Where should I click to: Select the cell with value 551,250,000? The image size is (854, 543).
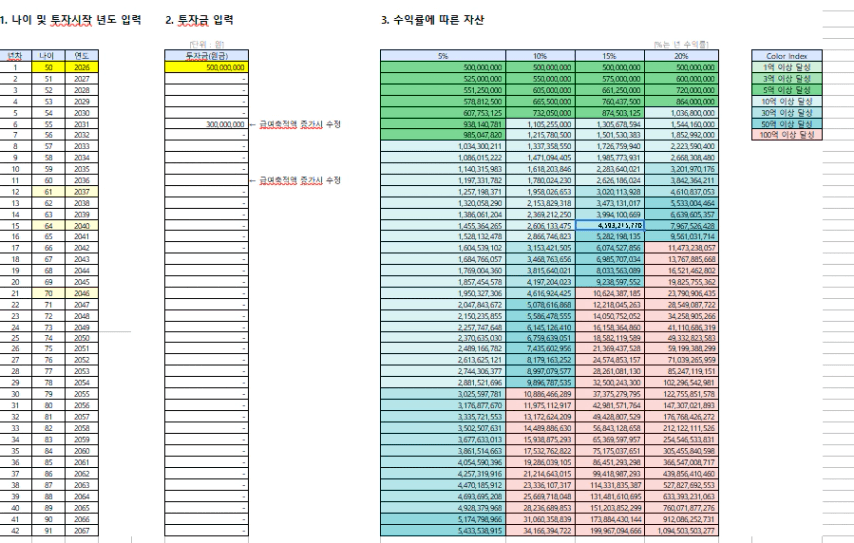tap(443, 90)
